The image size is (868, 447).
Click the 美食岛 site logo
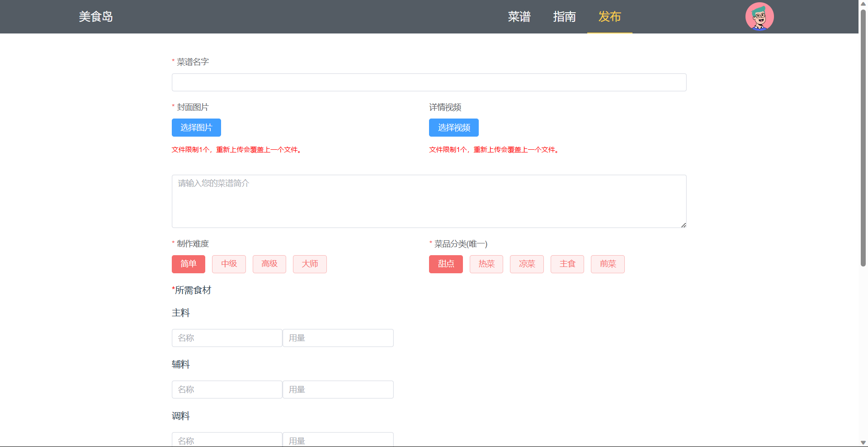96,17
